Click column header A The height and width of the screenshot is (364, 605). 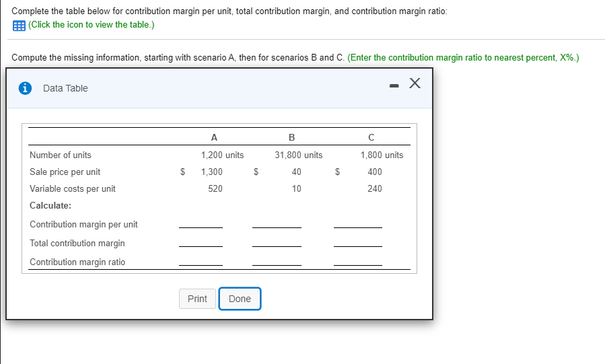tap(214, 137)
